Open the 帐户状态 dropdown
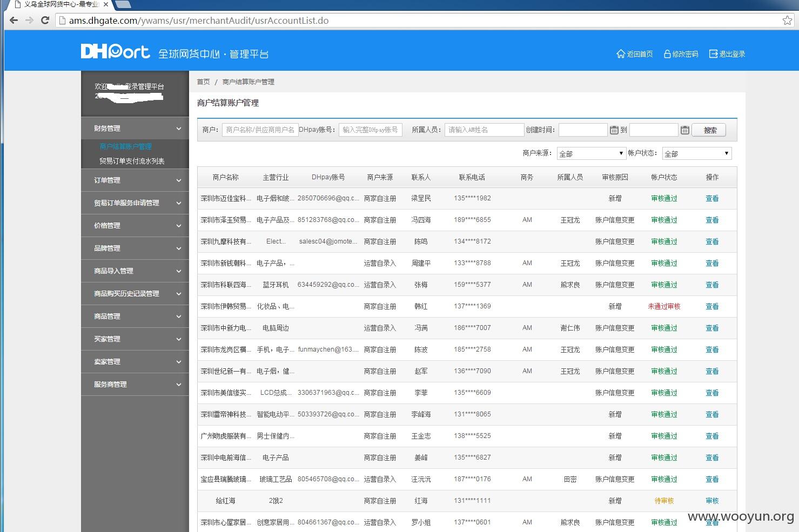This screenshot has height=532, width=799. click(x=697, y=153)
